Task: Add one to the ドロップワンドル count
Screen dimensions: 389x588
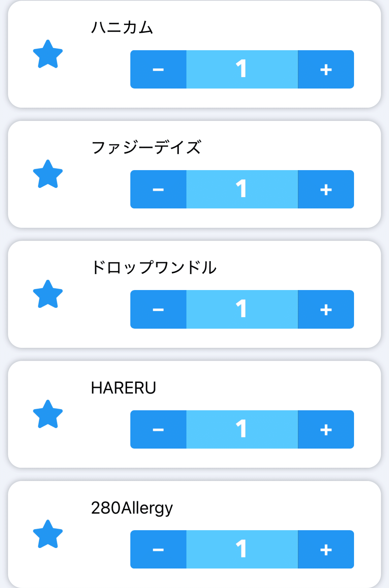Action: point(326,310)
